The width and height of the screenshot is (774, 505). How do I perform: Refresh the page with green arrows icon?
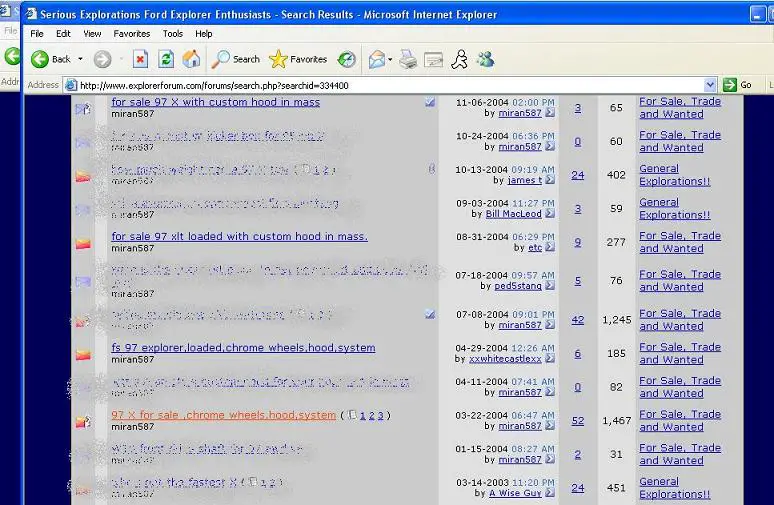pyautogui.click(x=166, y=60)
